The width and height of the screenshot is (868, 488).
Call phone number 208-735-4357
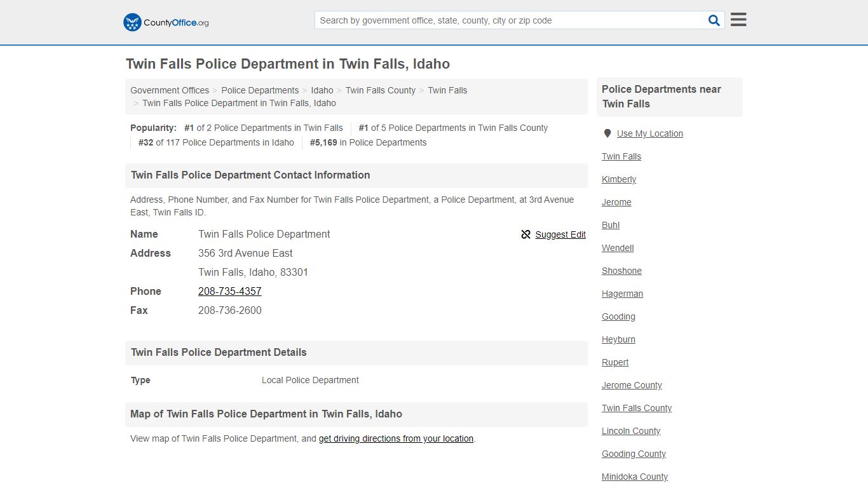230,291
